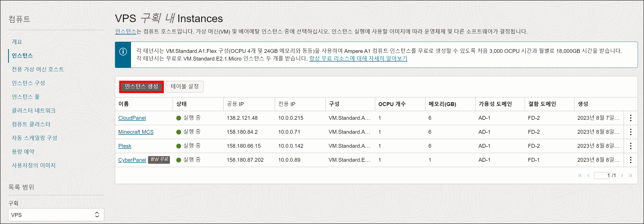
Task: Open the 항상 무료 리소스에 대해 자세히 알아보기 link
Action: click(x=358, y=58)
